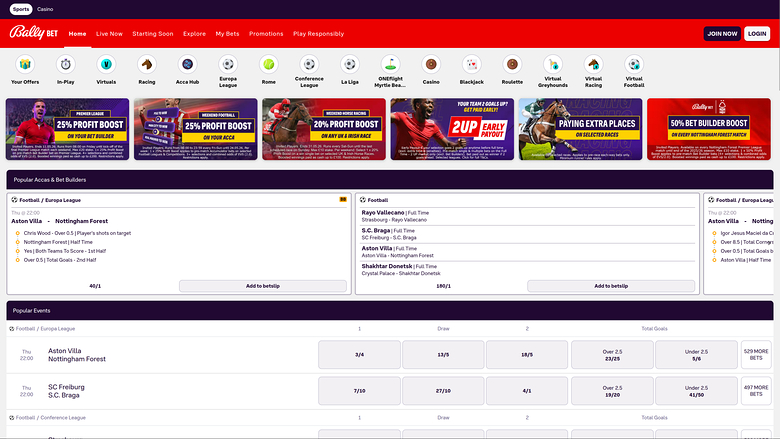Click the Shakhtar Donetsk Full Time selection

(399, 266)
